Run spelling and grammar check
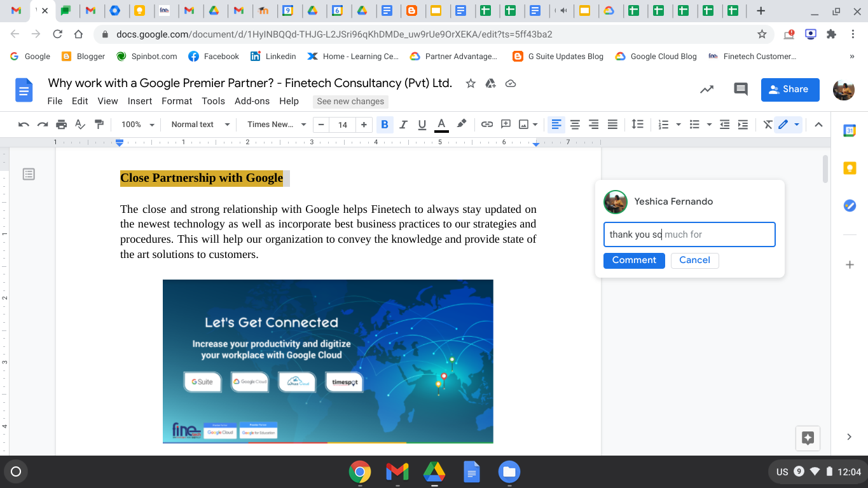868x488 pixels. (80, 125)
